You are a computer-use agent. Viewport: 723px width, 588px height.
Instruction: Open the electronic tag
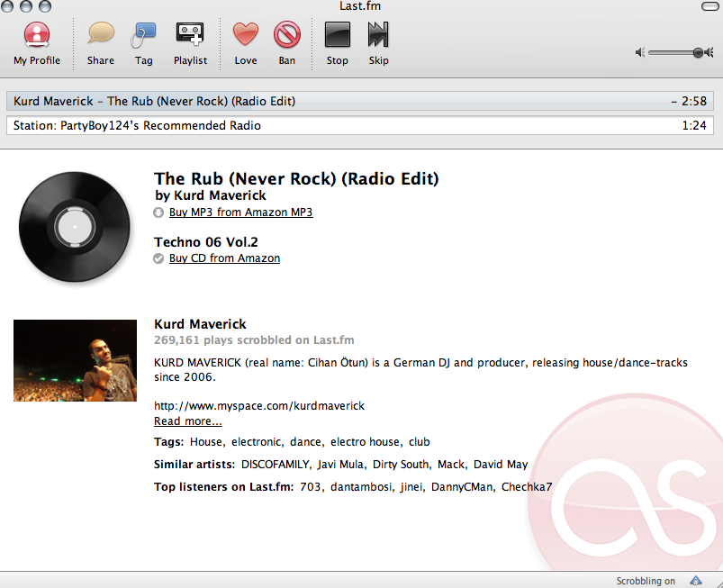256,442
